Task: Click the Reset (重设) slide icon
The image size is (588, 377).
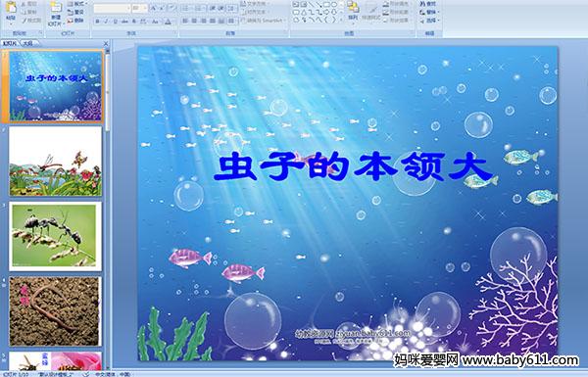Action: click(x=71, y=12)
